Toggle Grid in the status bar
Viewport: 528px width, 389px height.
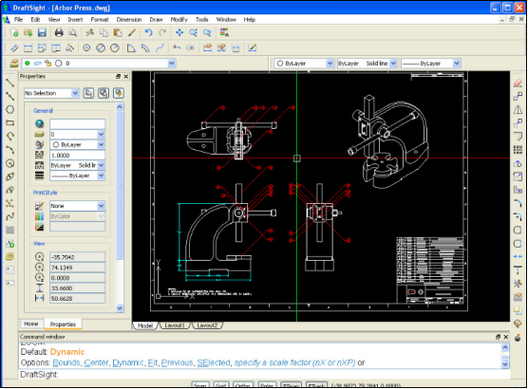pos(221,385)
